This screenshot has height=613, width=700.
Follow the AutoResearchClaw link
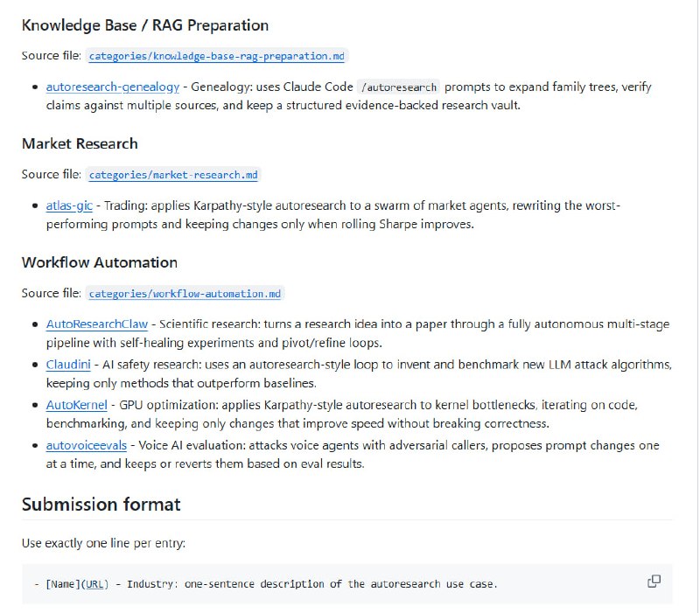tap(97, 324)
